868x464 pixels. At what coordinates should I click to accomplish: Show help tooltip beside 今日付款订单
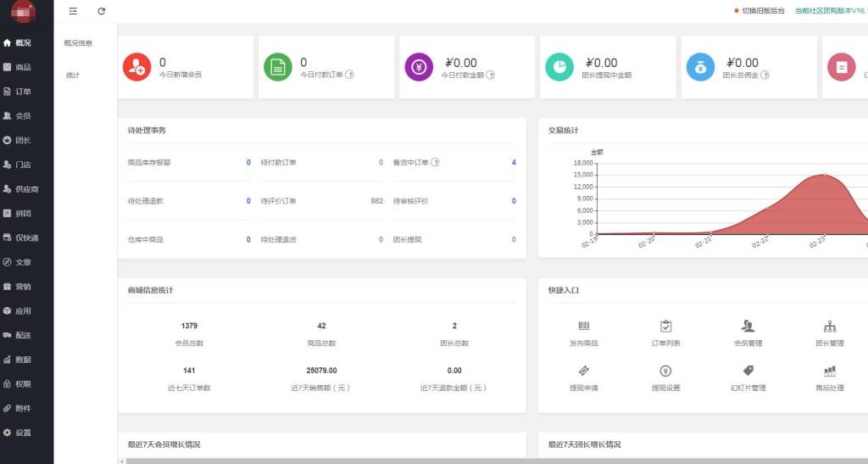349,75
